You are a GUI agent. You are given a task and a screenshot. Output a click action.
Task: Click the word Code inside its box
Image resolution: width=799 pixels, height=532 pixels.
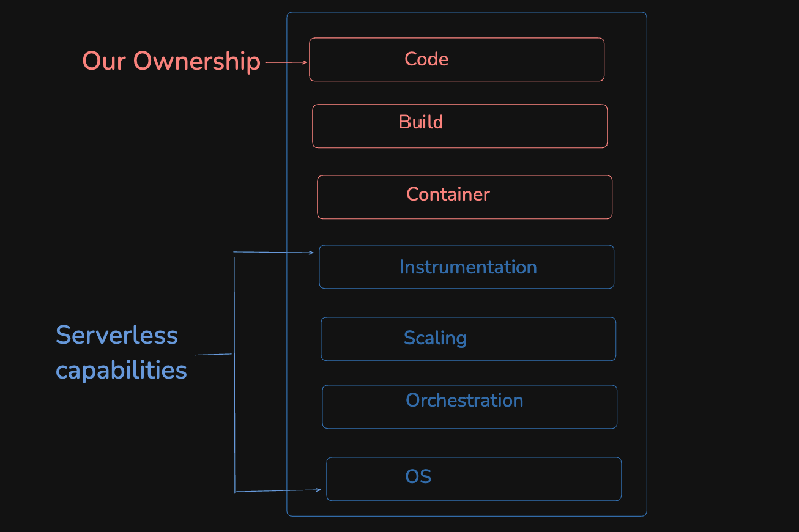coord(426,59)
